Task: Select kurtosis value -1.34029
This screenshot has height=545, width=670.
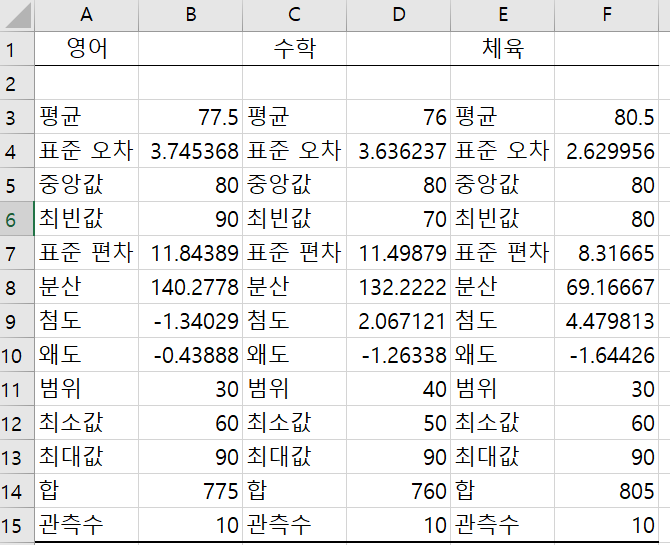Action: pyautogui.click(x=191, y=321)
